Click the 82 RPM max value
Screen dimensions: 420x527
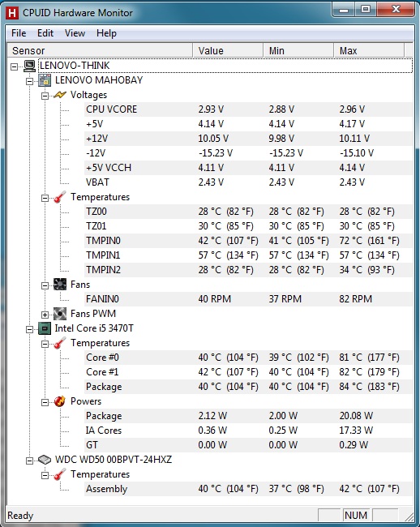355,299
